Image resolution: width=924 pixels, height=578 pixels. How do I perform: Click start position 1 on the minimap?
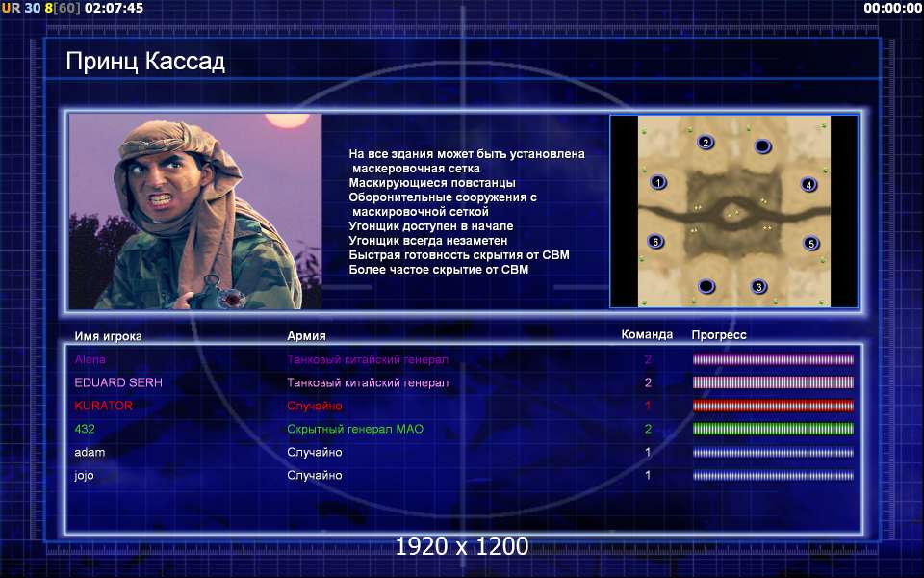pyautogui.click(x=658, y=182)
